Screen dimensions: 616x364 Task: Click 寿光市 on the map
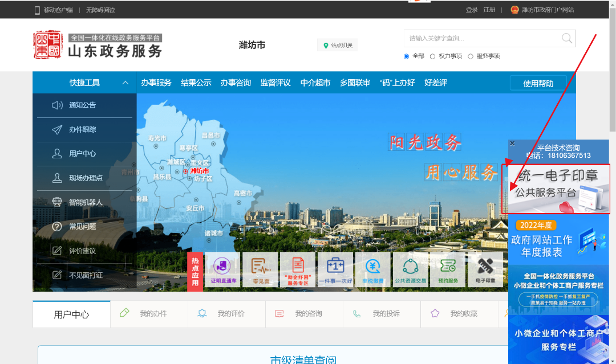point(157,138)
